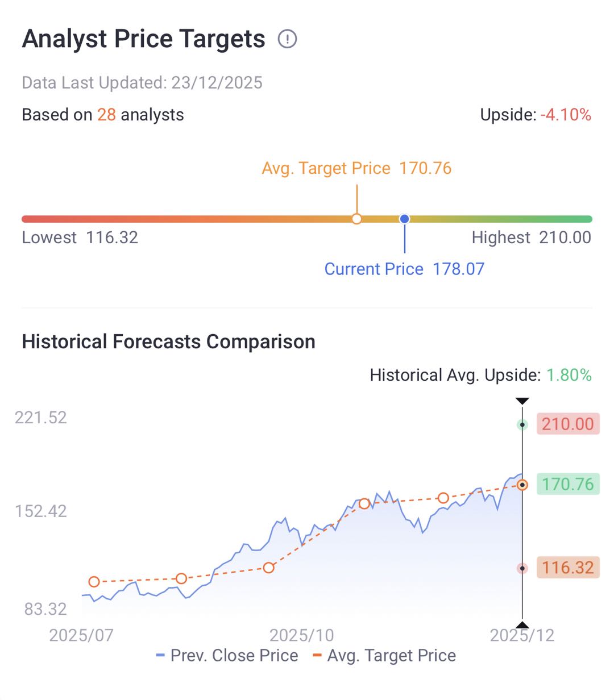The height and width of the screenshot is (700, 614).
Task: Click the info icon beside Analyst Price Targets
Action: click(288, 39)
